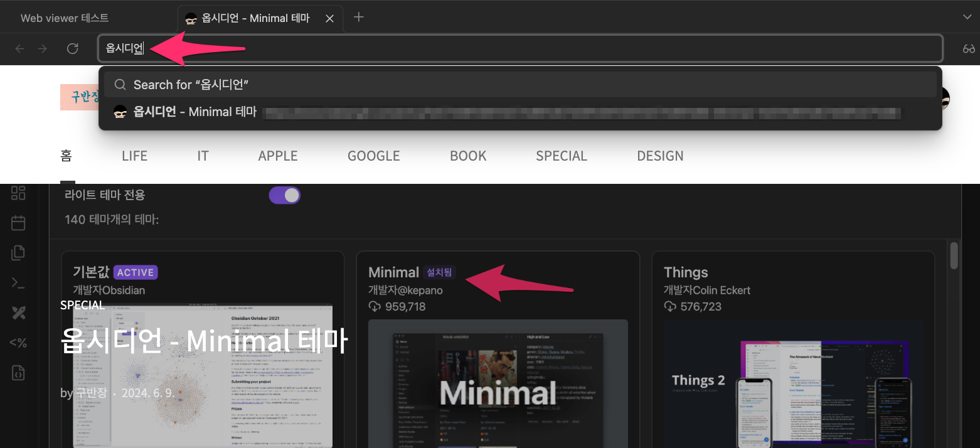This screenshot has width=980, height=448.
Task: Click the address bar containing 옵시디언
Action: (x=520, y=48)
